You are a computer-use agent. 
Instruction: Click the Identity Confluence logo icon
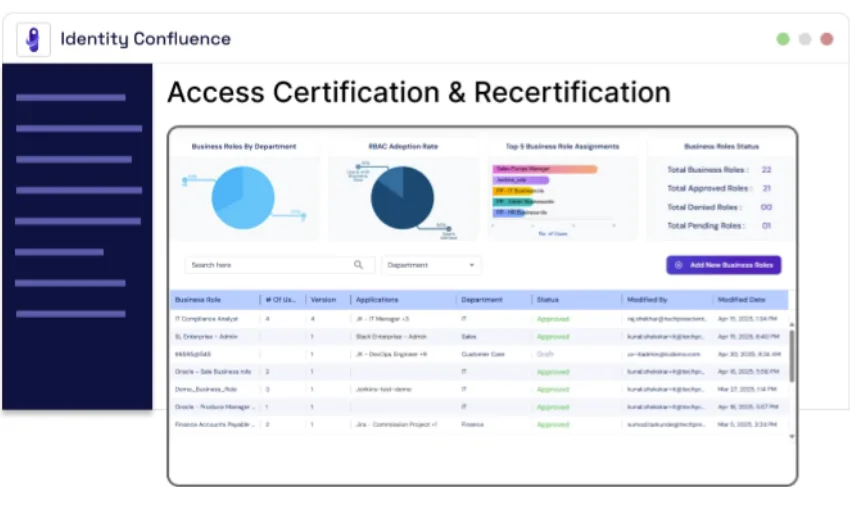point(33,40)
